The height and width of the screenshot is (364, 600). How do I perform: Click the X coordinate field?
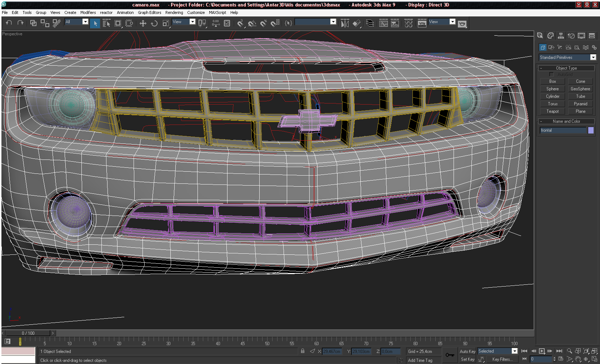(332, 352)
